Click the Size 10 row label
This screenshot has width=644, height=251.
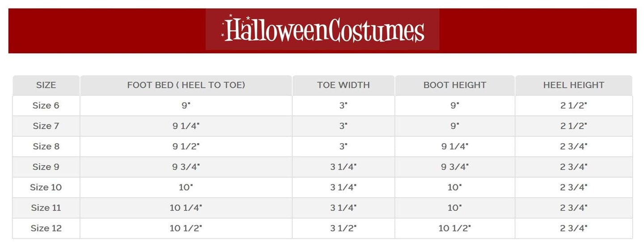tap(46, 187)
